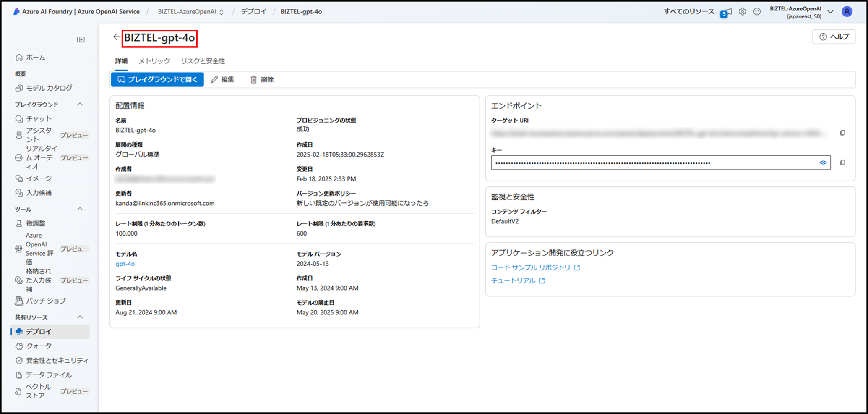Click プレイグラウンドで開く button
Screen dimensions: 868x414
(x=157, y=80)
